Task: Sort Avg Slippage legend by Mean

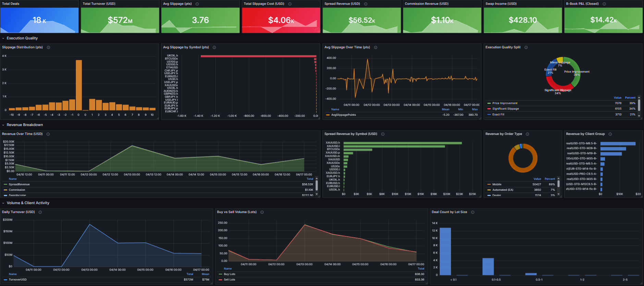Action: tap(446, 109)
